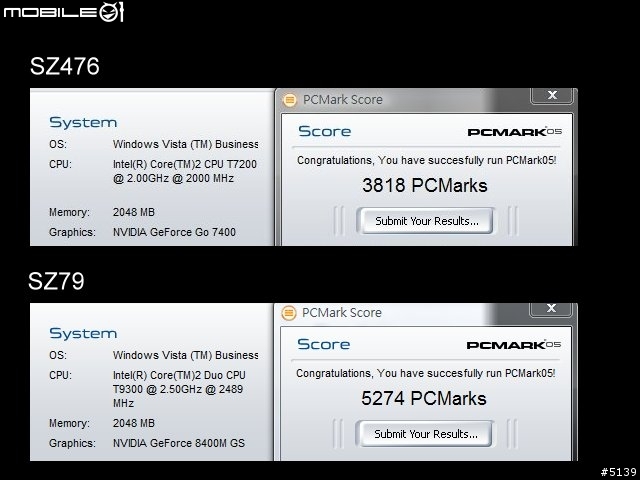Click the T9300 CPU description text

179,389
